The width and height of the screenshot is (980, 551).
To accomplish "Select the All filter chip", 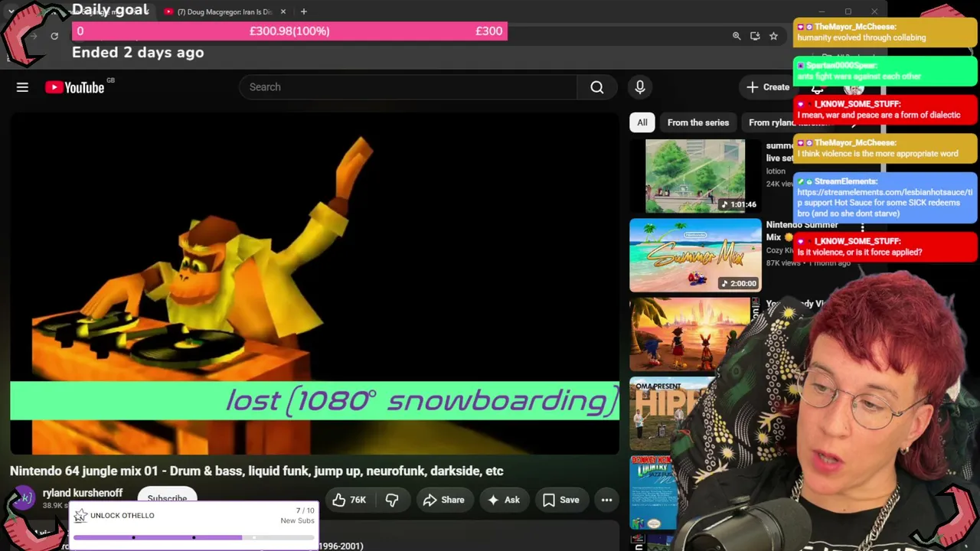I will (642, 122).
